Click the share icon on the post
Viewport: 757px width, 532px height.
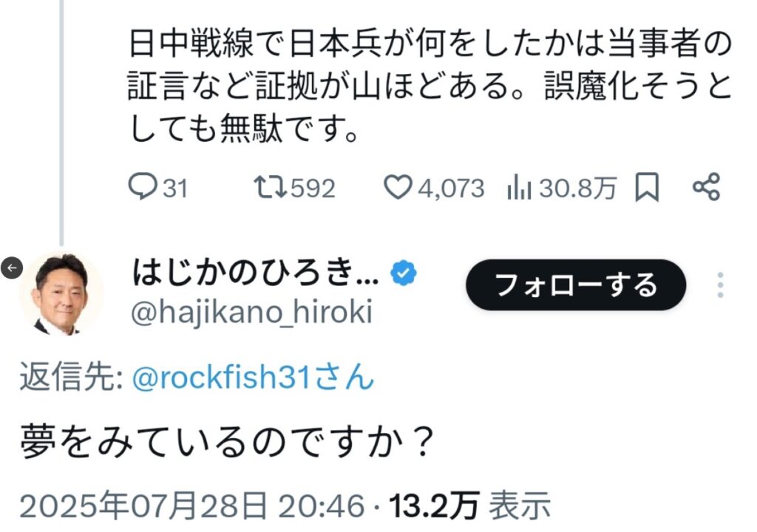pos(706,187)
